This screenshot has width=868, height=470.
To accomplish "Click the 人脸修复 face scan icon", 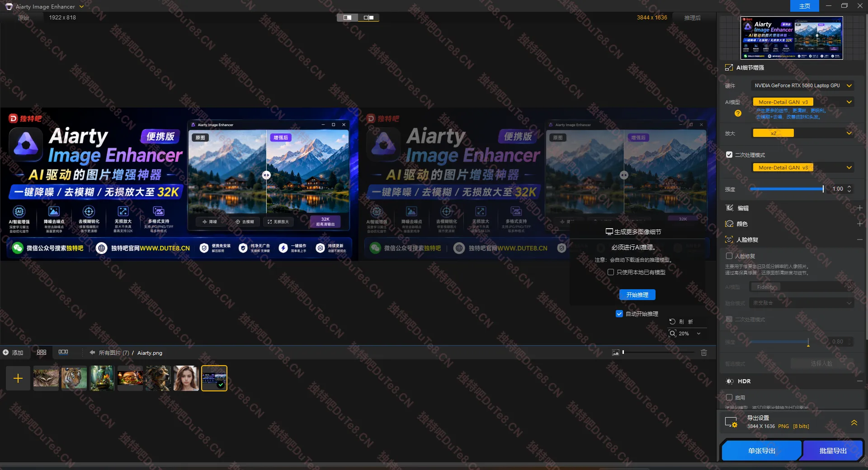I will click(729, 240).
